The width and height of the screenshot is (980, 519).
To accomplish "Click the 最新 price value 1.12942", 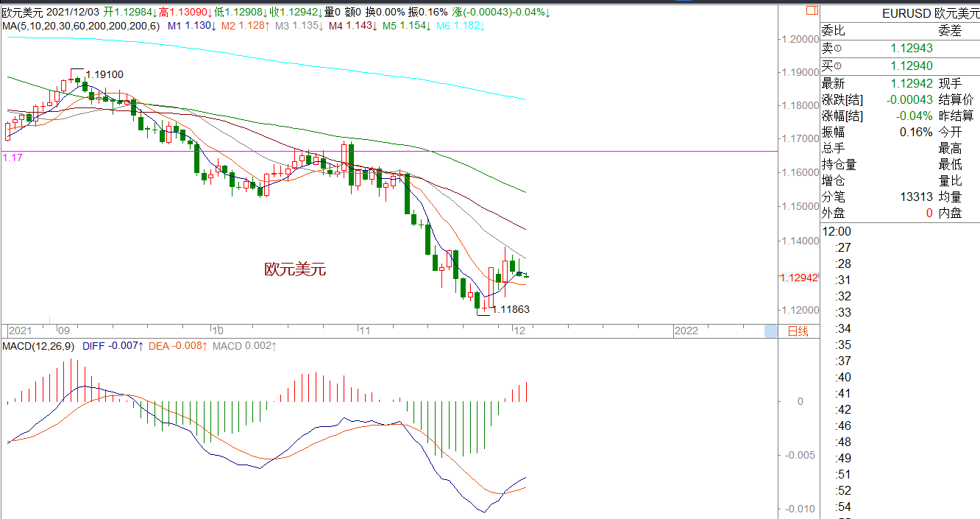I will [x=912, y=84].
